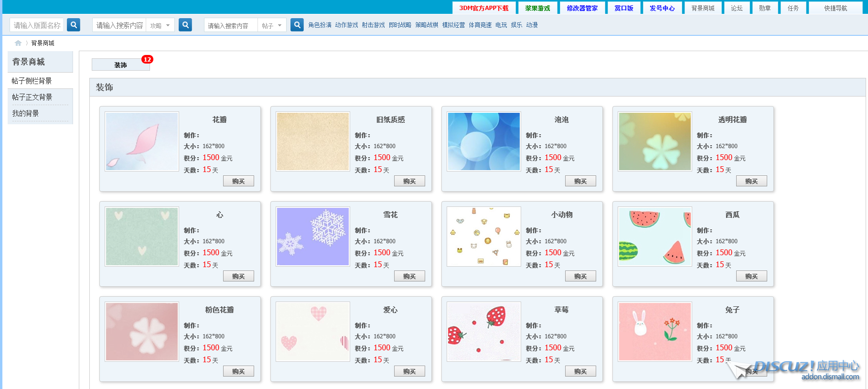Image resolution: width=868 pixels, height=389 pixels.
Task: Click the 小动物 background thumbnail
Action: (484, 237)
